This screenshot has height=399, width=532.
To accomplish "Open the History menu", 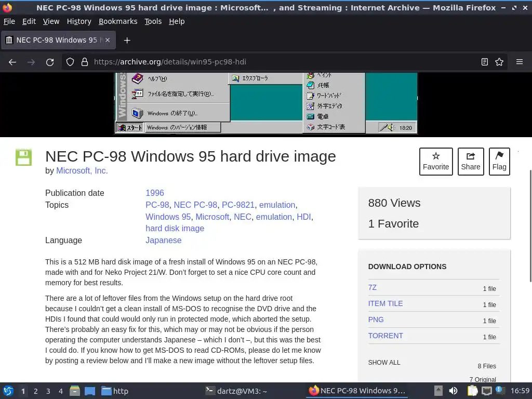I will click(x=79, y=21).
